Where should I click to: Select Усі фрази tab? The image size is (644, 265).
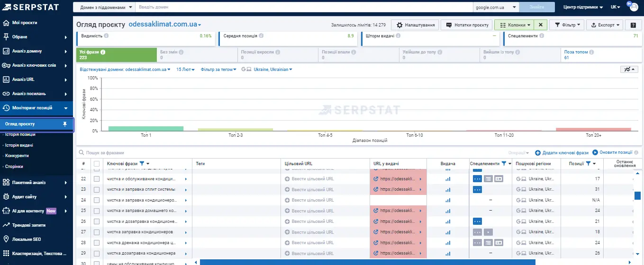coord(116,55)
